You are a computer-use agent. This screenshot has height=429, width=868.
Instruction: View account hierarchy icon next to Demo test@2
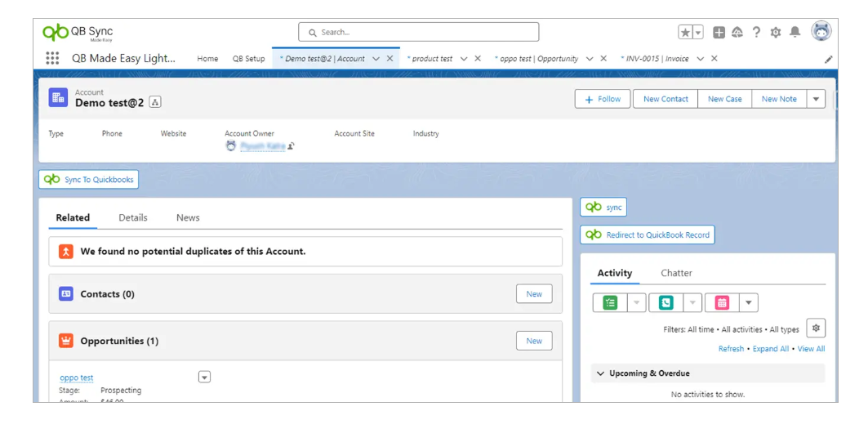155,102
